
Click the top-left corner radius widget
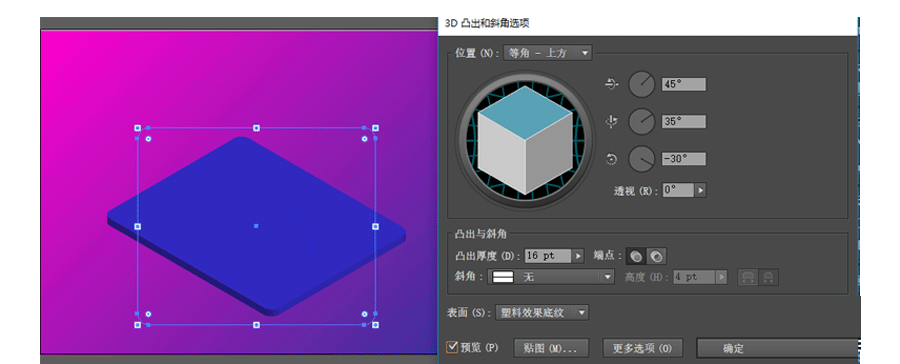(x=148, y=139)
